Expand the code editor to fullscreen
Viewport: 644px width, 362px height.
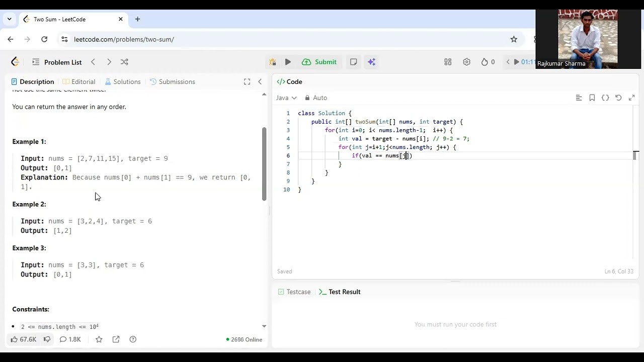[631, 98]
